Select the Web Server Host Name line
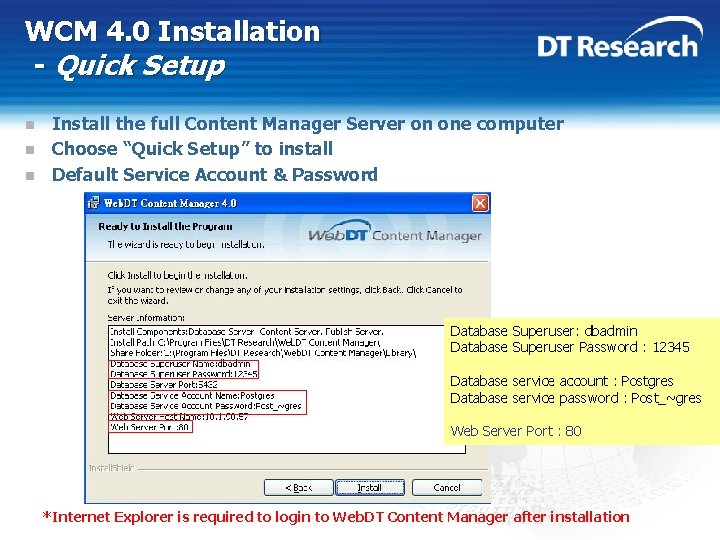Image resolution: width=720 pixels, height=540 pixels. (179, 417)
